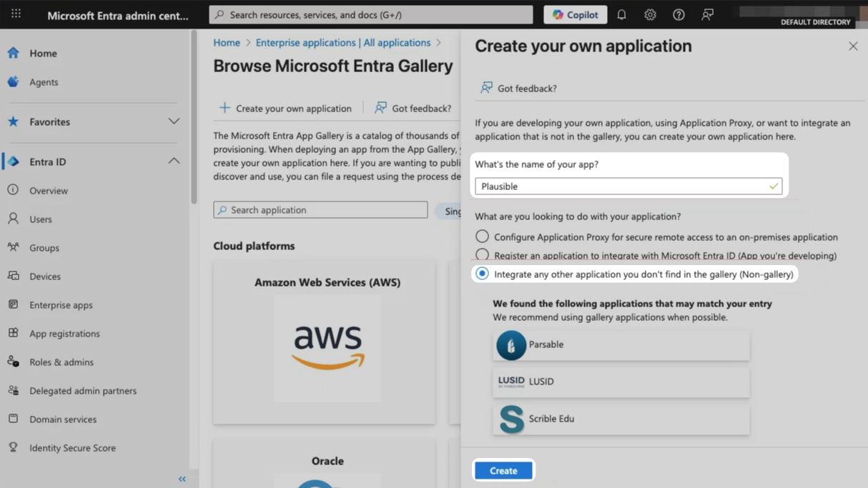The image size is (868, 488).
Task: Open Users in the sidebar
Action: [41, 219]
